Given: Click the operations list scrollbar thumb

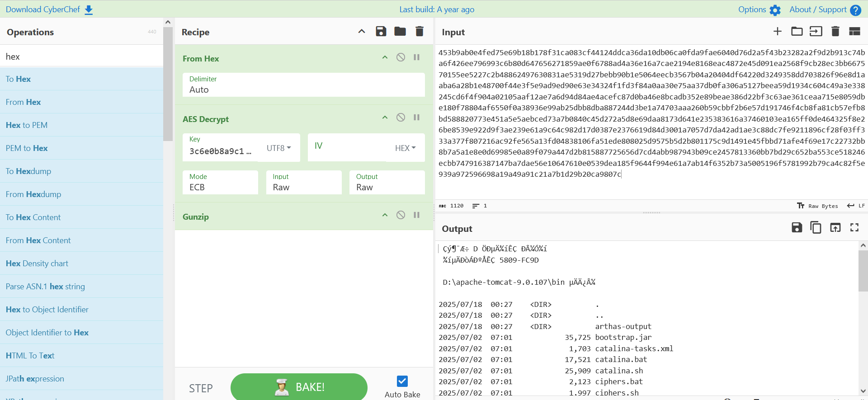Looking at the screenshot, I should (168, 84).
